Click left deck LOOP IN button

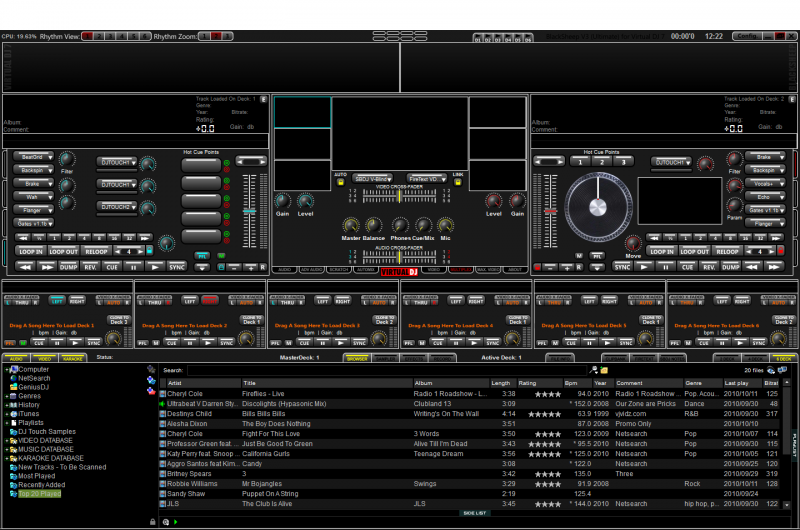coord(31,251)
